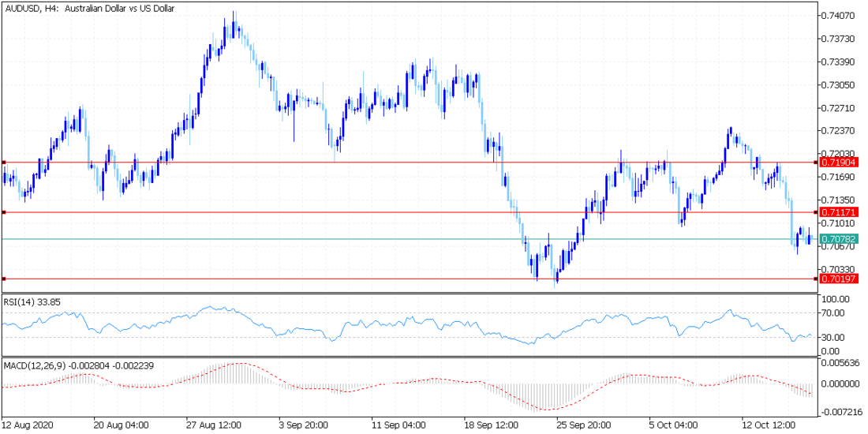Click the MACD 0.000000 scale label
This screenshot has height=434, width=868.
pos(840,383)
